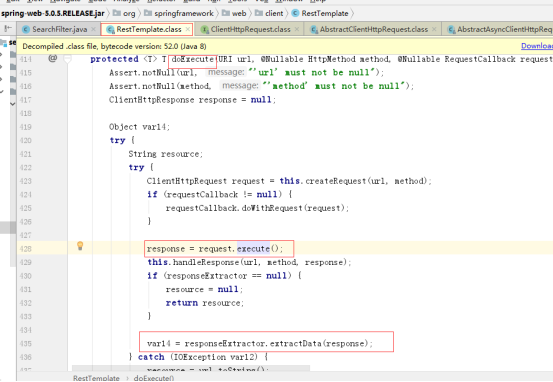
Task: Click the org folder icon in breadcrumb
Action: click(117, 13)
